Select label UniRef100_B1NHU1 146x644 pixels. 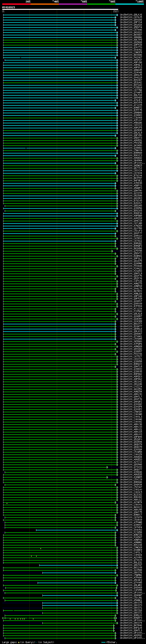[x=131, y=256]
